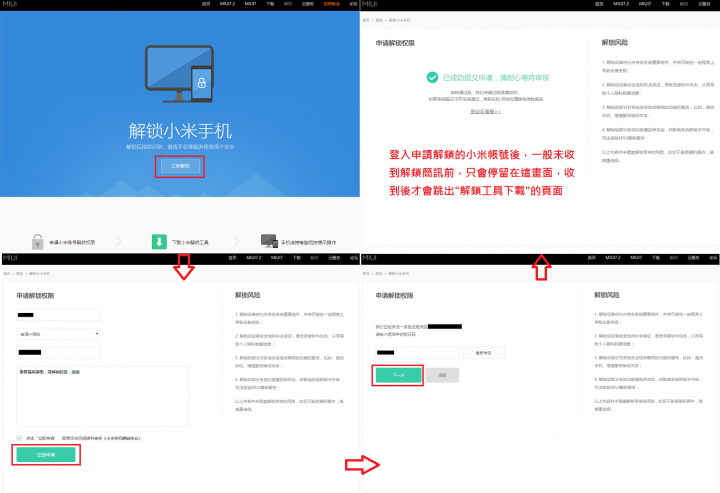Viewport: 720px width, 493px height.
Task: Open 论坛 in the verification page navigation
Action: (713, 258)
